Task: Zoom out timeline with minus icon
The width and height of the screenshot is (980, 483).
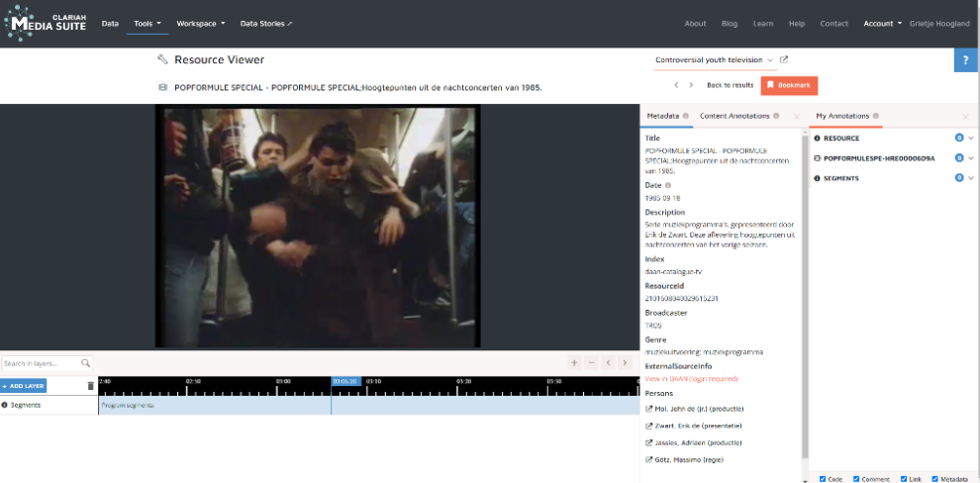Action: coord(591,363)
